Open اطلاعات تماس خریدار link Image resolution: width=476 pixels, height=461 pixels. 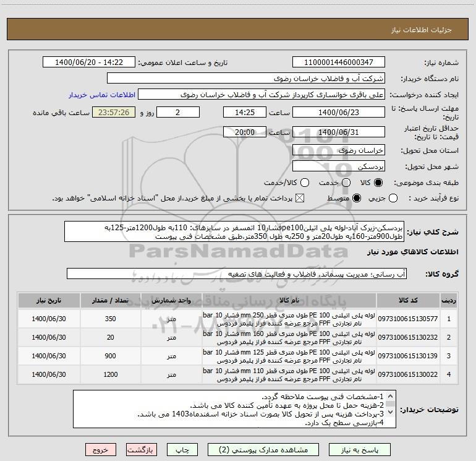(102, 95)
